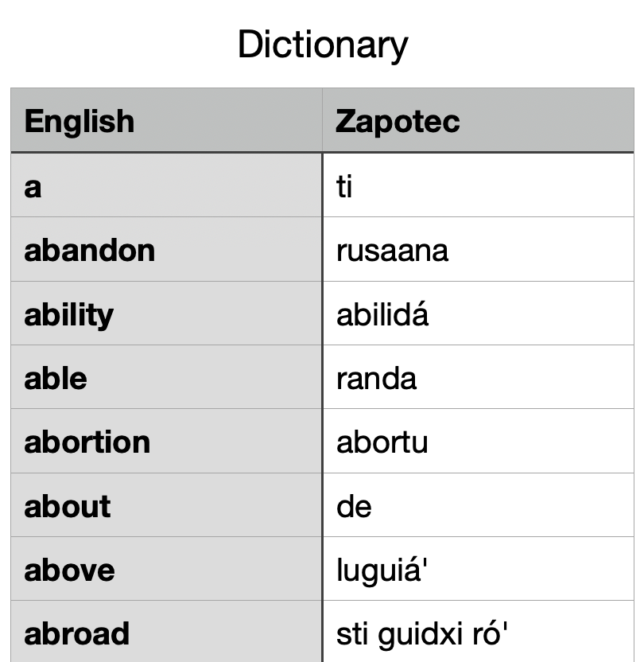Click the 'ability' entry cell
The width and height of the screenshot is (644, 662).
tap(68, 314)
